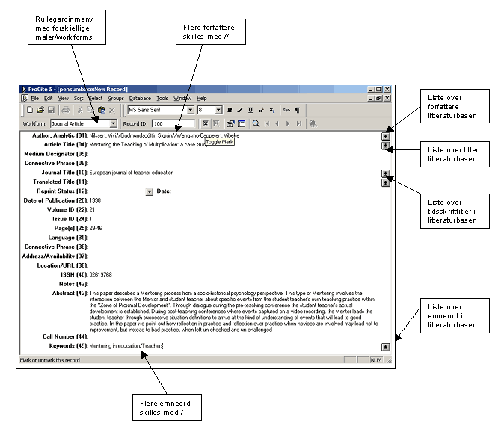Save the record with the floppy icon
The image size is (504, 423).
tap(51, 110)
